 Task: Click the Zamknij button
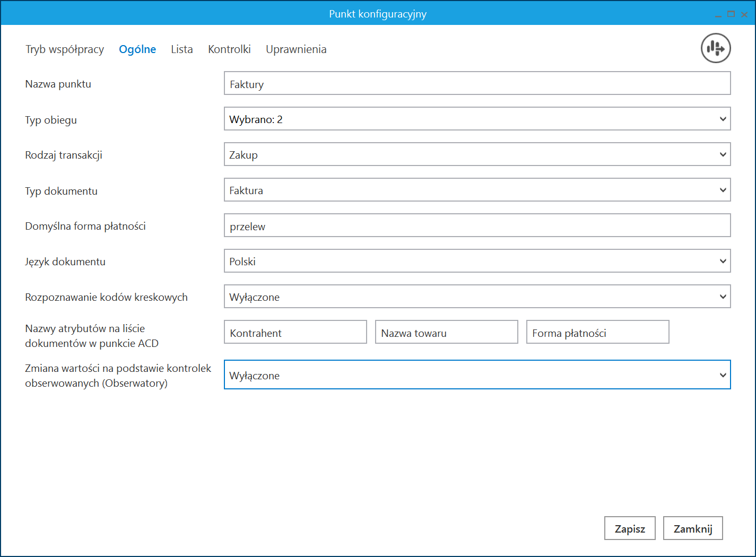coord(692,528)
